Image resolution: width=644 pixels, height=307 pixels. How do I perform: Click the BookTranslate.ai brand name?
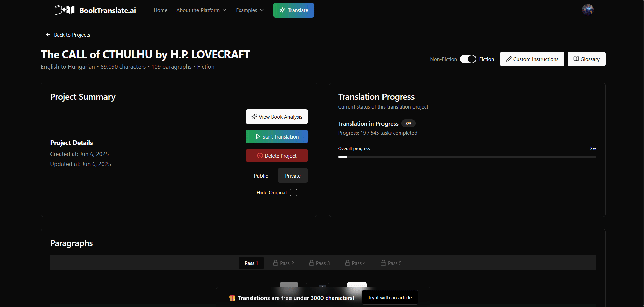[x=108, y=10]
